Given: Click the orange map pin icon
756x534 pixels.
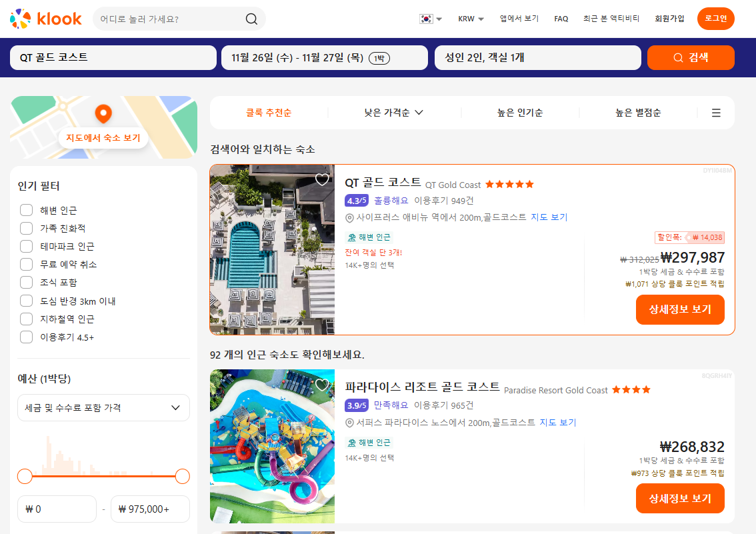Looking at the screenshot, I should click(x=103, y=114).
